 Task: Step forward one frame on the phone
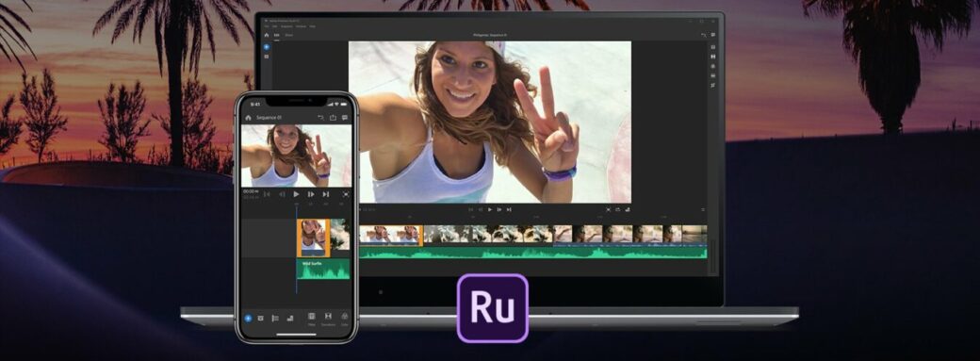point(311,194)
